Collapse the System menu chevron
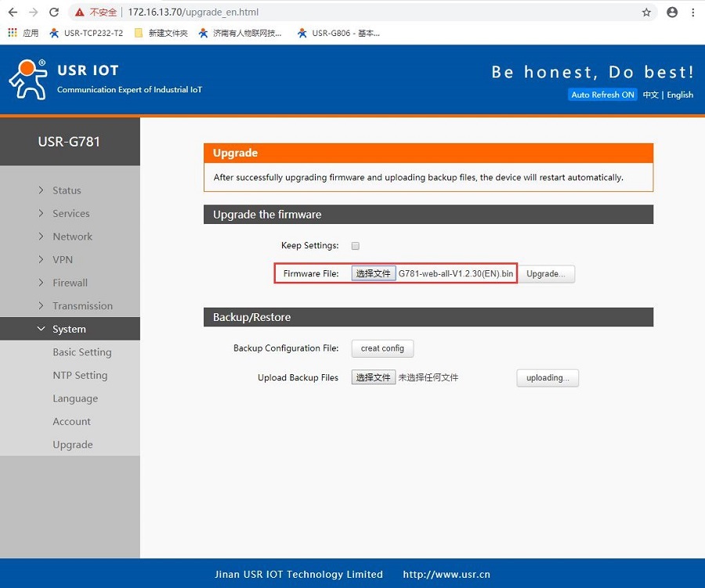 41,329
